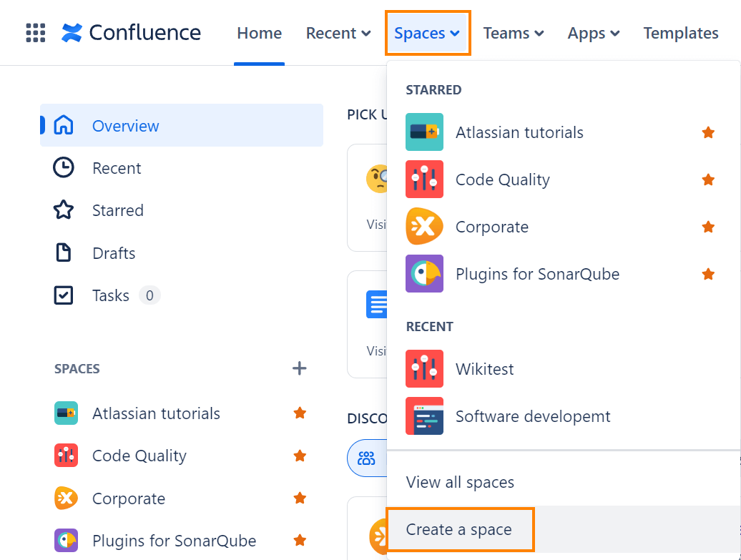
Task: Click Plugins for SonarQube icon in dropdown
Action: click(x=424, y=274)
